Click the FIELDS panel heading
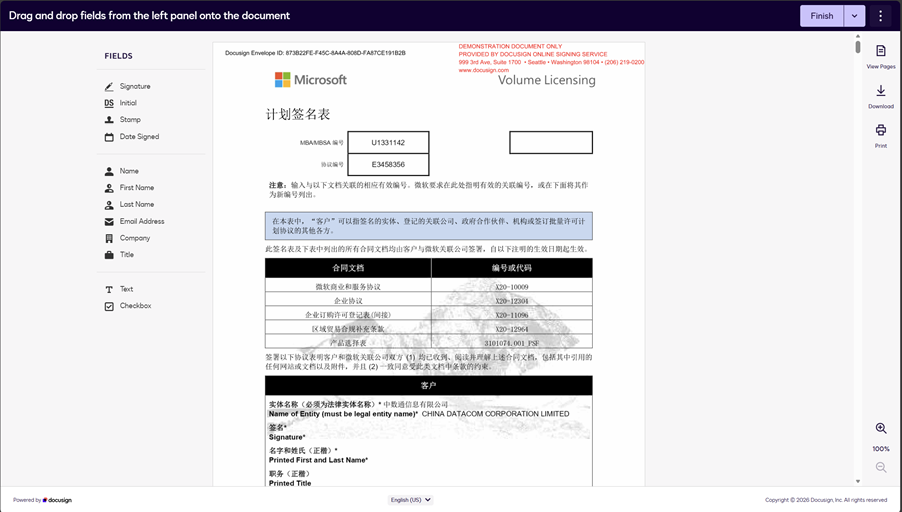The image size is (902, 512). (x=119, y=56)
